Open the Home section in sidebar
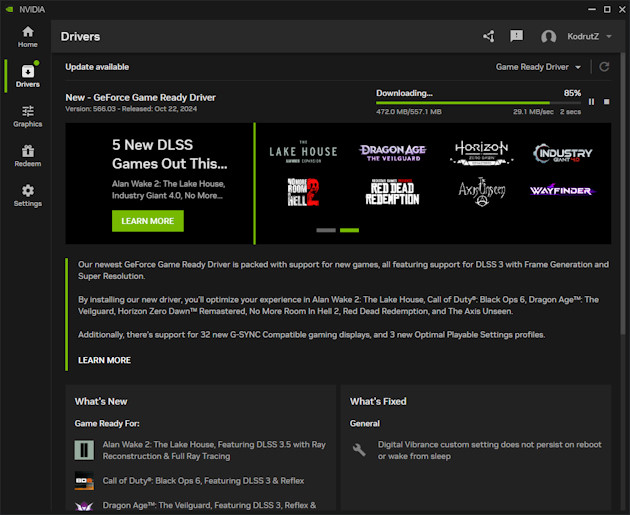The image size is (630, 515). coord(27,37)
